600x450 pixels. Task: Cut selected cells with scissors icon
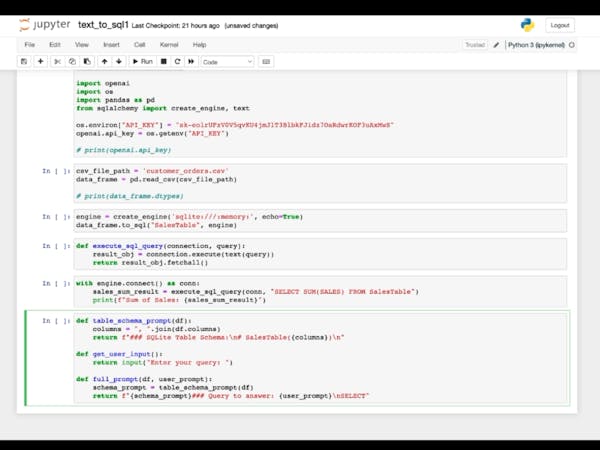click(x=57, y=62)
